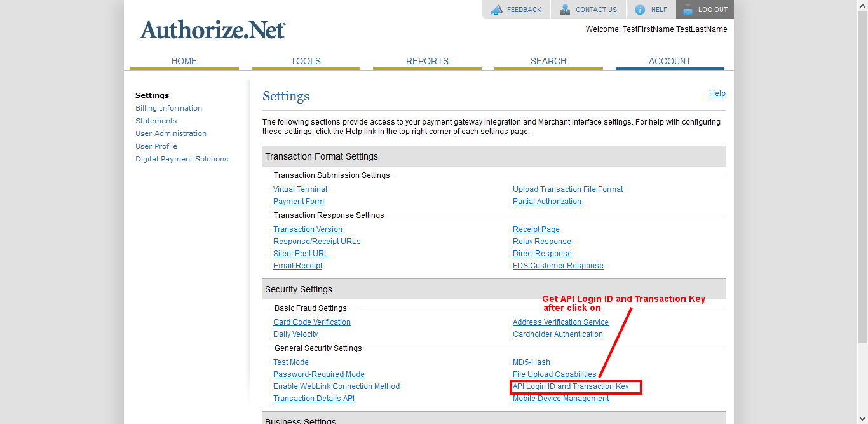This screenshot has height=424, width=868.
Task: Click Basic Fraud Settings label
Action: 311,308
